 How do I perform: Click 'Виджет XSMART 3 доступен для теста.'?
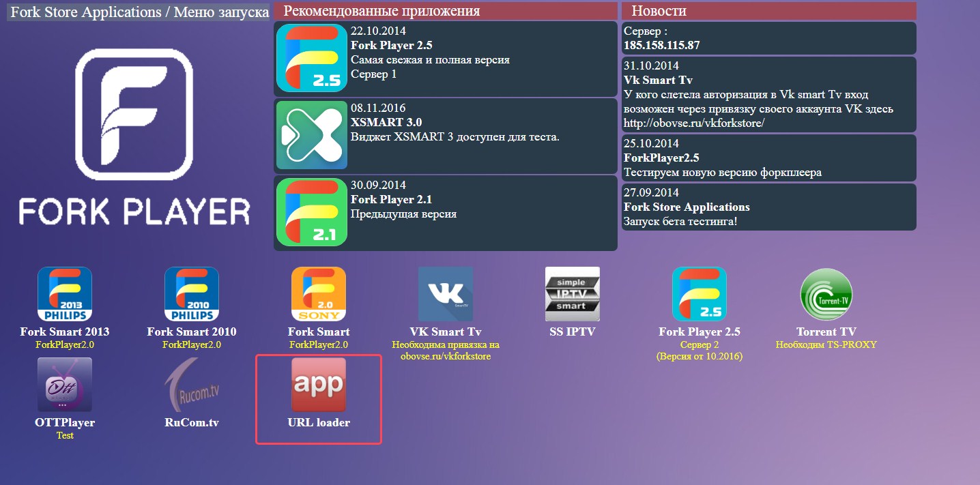click(x=455, y=137)
